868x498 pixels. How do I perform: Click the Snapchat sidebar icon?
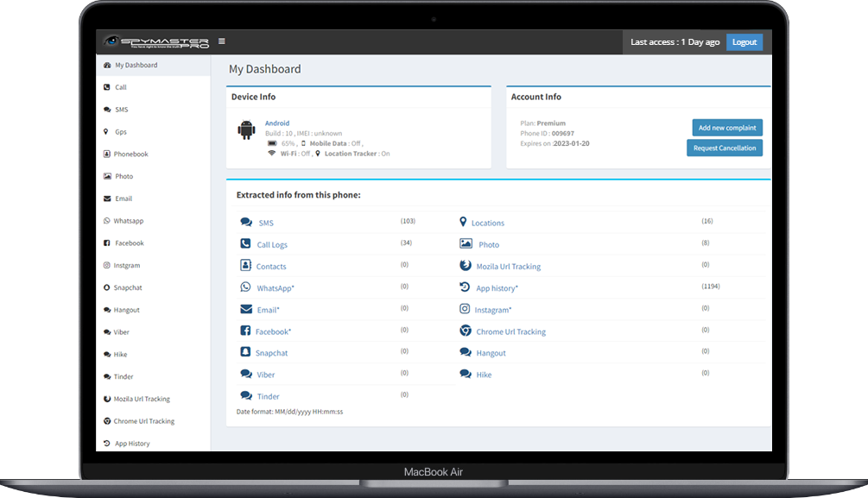107,287
